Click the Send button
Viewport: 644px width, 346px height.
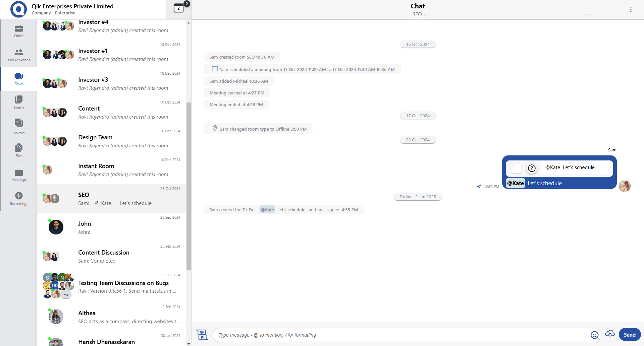[x=630, y=334]
